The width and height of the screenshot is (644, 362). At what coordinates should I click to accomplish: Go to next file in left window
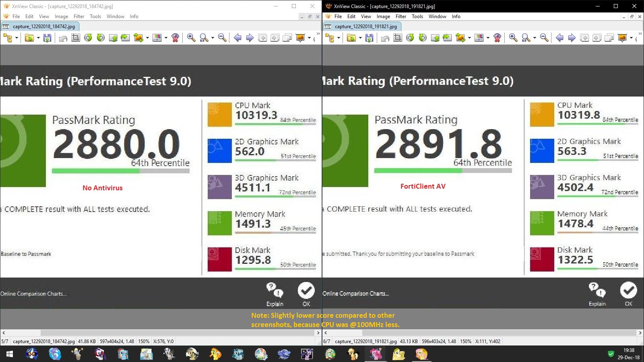pyautogui.click(x=250, y=38)
